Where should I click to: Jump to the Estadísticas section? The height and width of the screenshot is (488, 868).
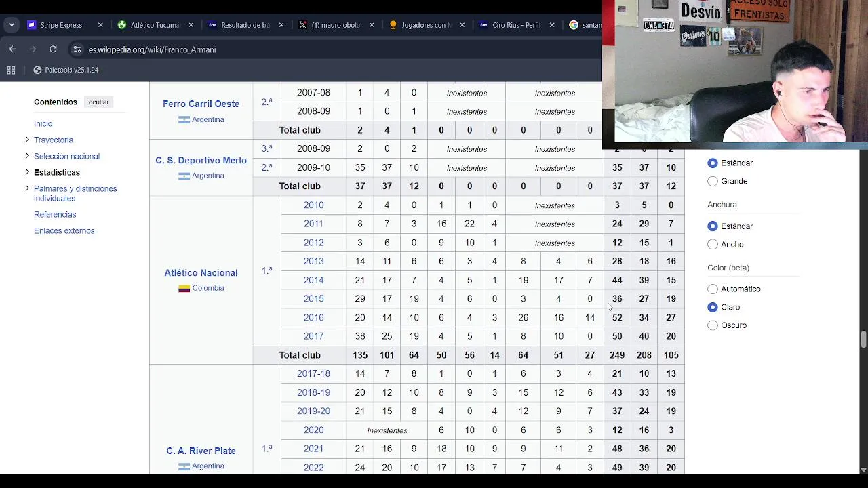[57, 172]
